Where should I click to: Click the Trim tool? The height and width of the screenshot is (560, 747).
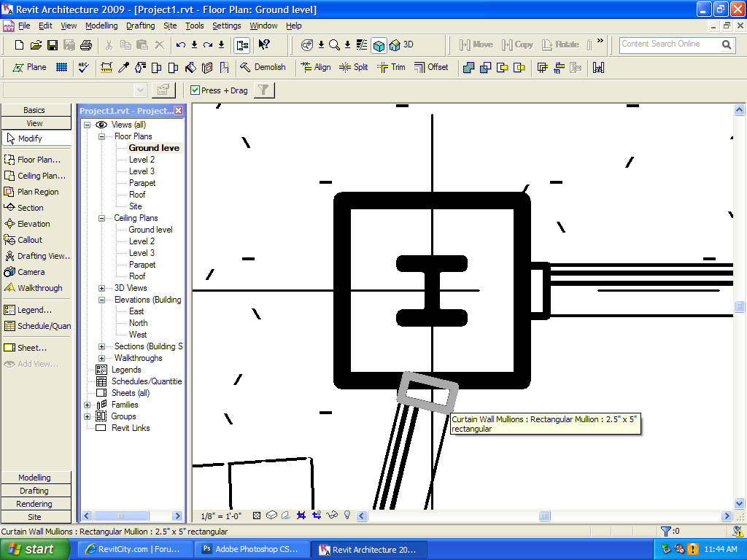point(391,67)
